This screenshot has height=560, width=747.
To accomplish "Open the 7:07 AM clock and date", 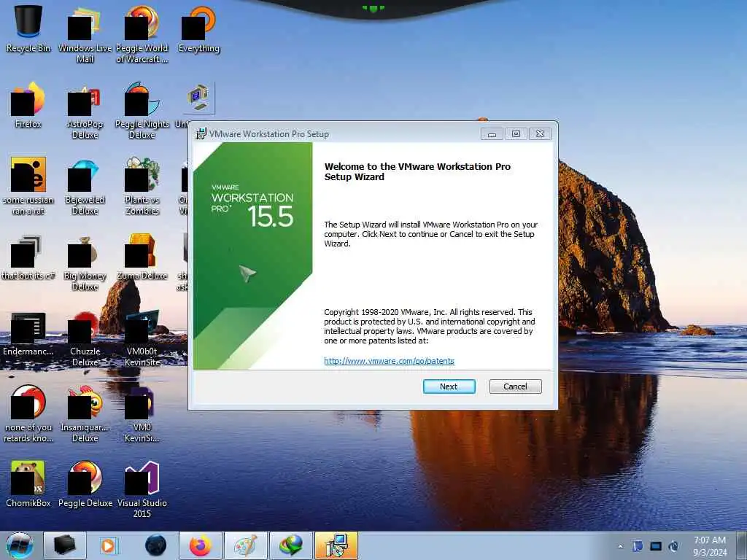I will coord(709,546).
